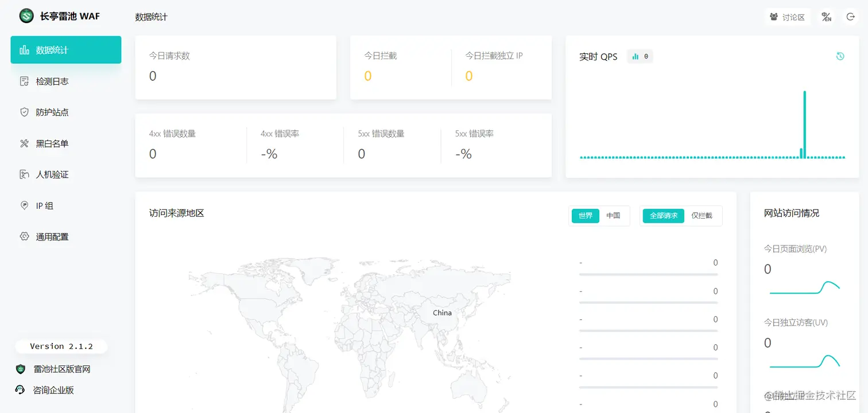Click the 数据统计 bar chart icon

(x=24, y=50)
